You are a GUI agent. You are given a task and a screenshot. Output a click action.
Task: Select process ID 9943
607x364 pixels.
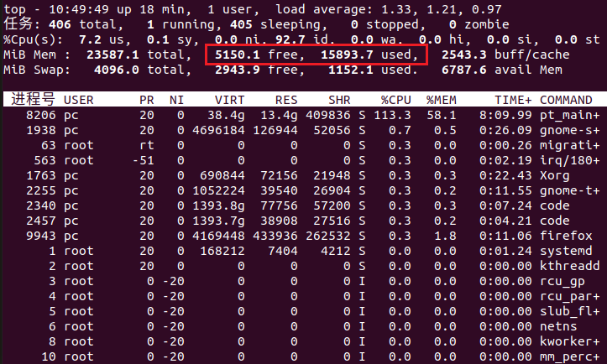[40, 236]
